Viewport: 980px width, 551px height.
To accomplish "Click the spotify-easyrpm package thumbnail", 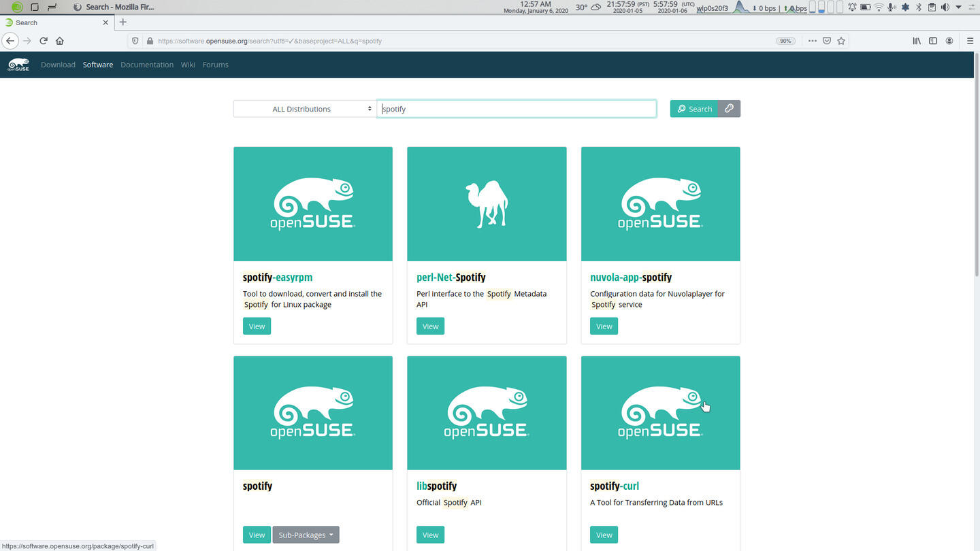I will pyautogui.click(x=313, y=204).
